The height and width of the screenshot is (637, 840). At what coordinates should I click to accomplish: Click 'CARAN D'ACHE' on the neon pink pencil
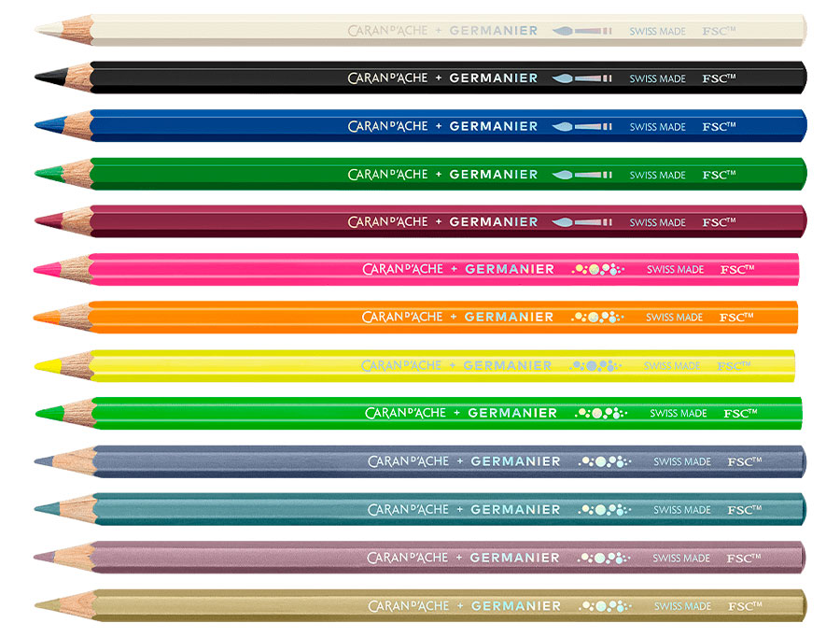pos(403,269)
